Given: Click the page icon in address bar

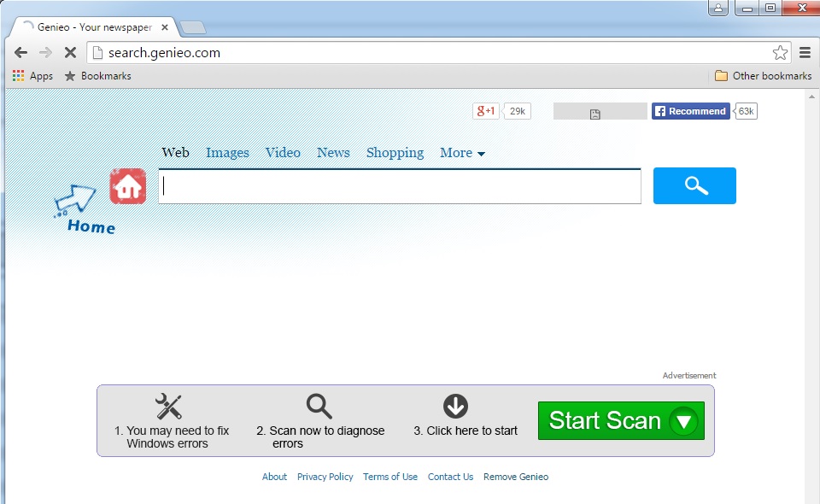Looking at the screenshot, I should pyautogui.click(x=97, y=52).
